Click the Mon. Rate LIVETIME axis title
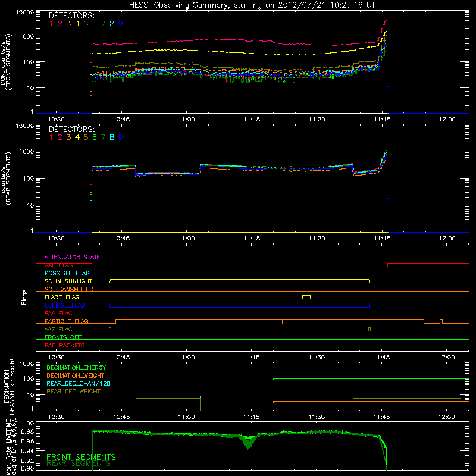 tap(11, 447)
